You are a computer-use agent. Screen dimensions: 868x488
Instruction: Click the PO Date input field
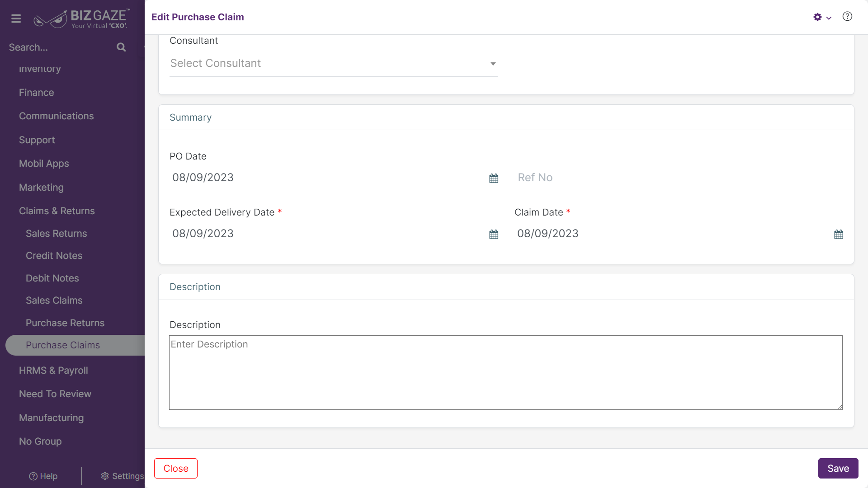pos(329,178)
